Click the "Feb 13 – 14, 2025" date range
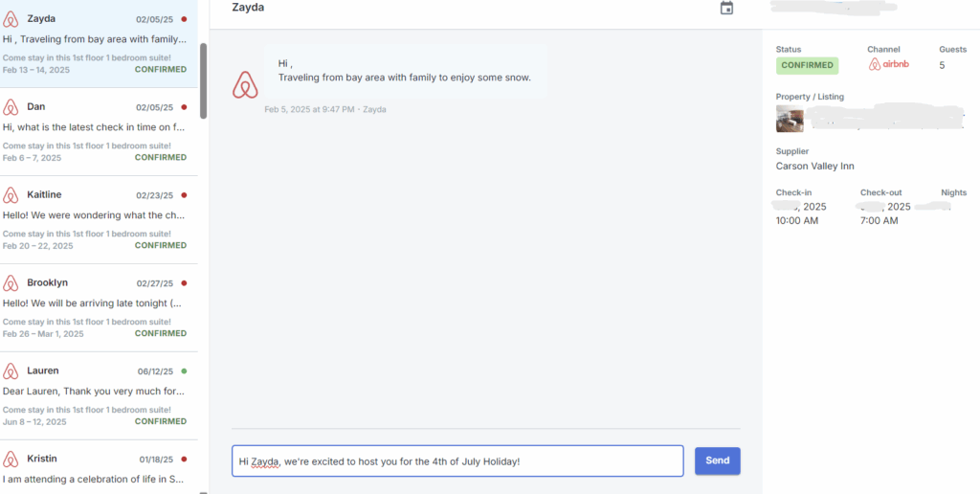Viewport: 980px width, 494px height. (36, 70)
